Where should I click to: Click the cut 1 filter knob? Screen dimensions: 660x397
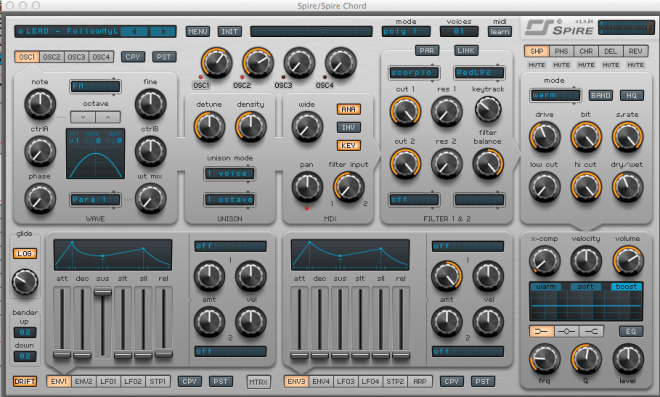click(405, 112)
